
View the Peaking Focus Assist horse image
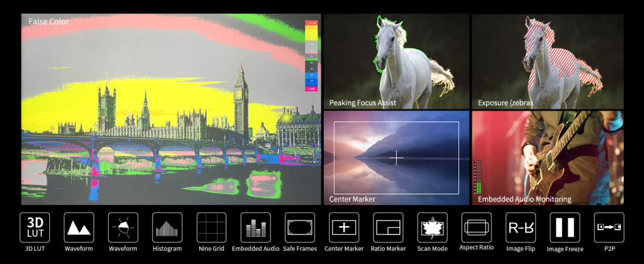click(396, 62)
